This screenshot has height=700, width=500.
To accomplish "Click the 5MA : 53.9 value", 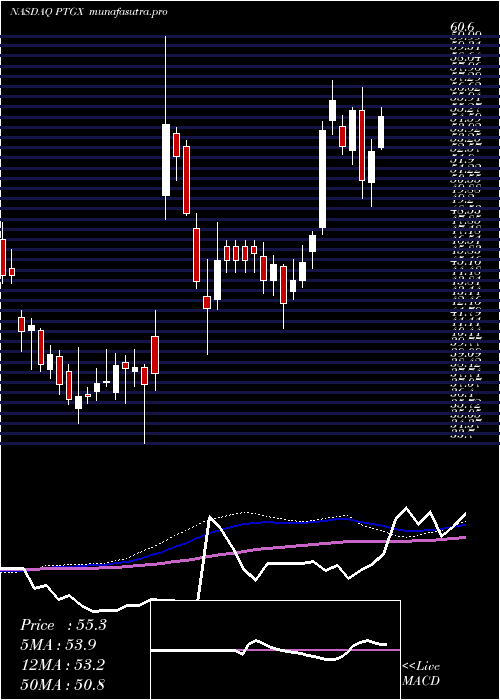I will pyautogui.click(x=58, y=645).
